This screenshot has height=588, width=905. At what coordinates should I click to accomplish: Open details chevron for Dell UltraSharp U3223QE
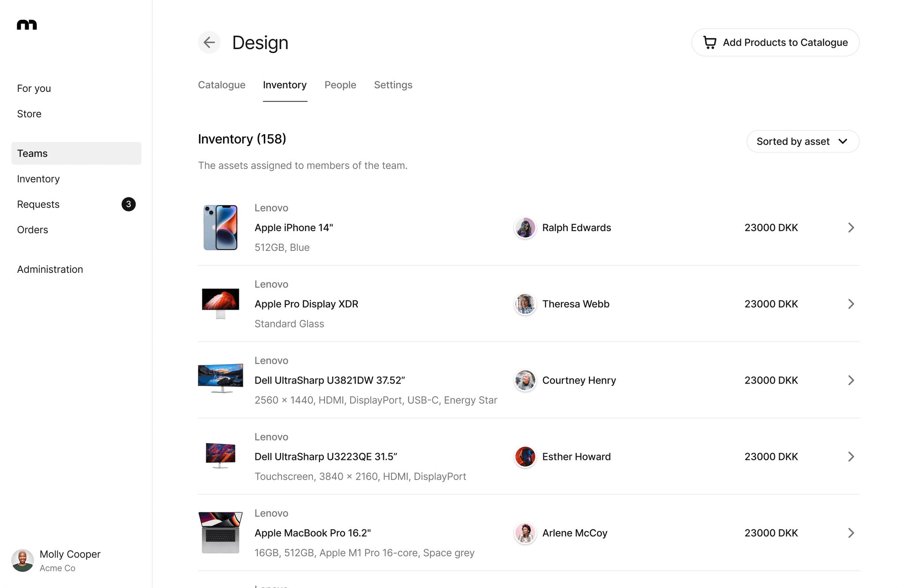coord(851,457)
